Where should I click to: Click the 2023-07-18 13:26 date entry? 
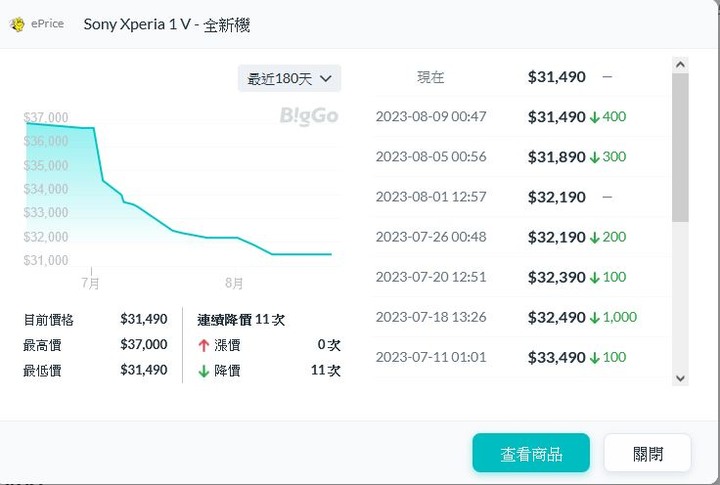click(431, 317)
